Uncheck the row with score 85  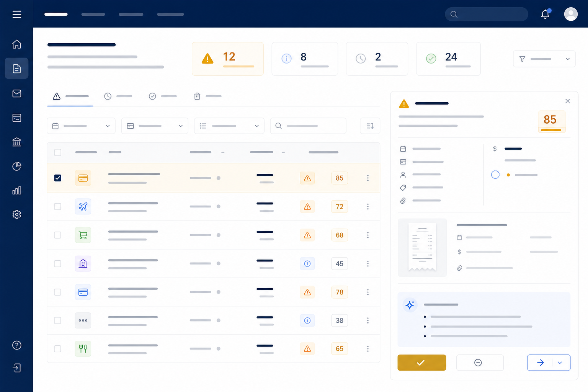coord(57,178)
